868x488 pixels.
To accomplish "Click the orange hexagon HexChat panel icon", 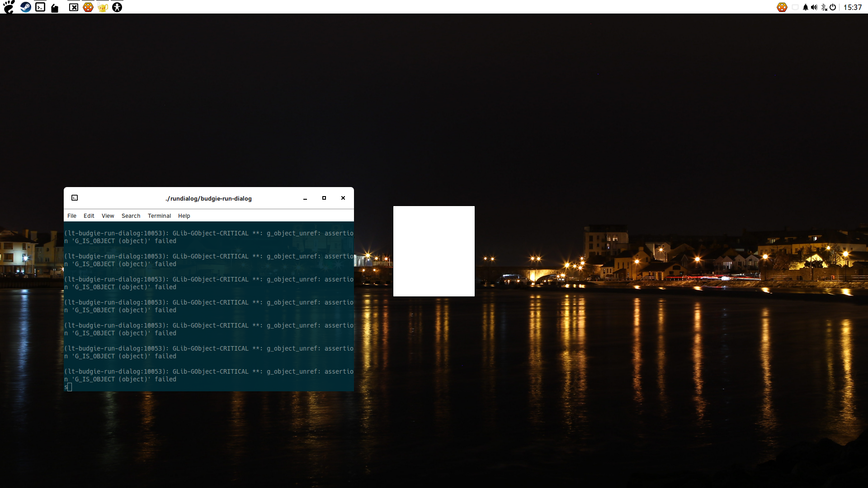I will (x=88, y=7).
